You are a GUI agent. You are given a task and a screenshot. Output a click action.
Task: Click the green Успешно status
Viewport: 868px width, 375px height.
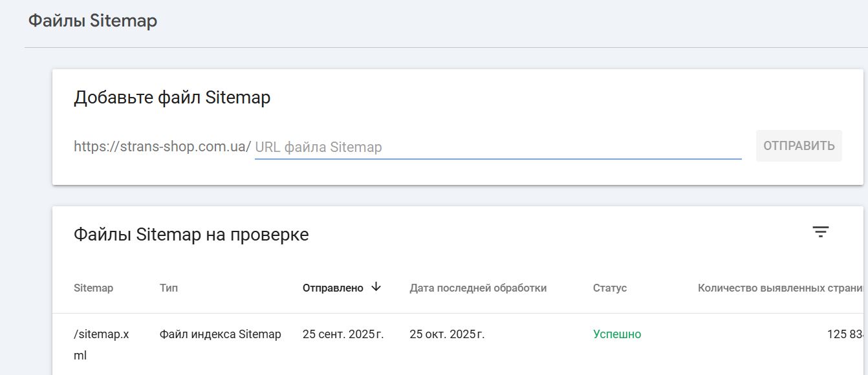[x=617, y=334]
